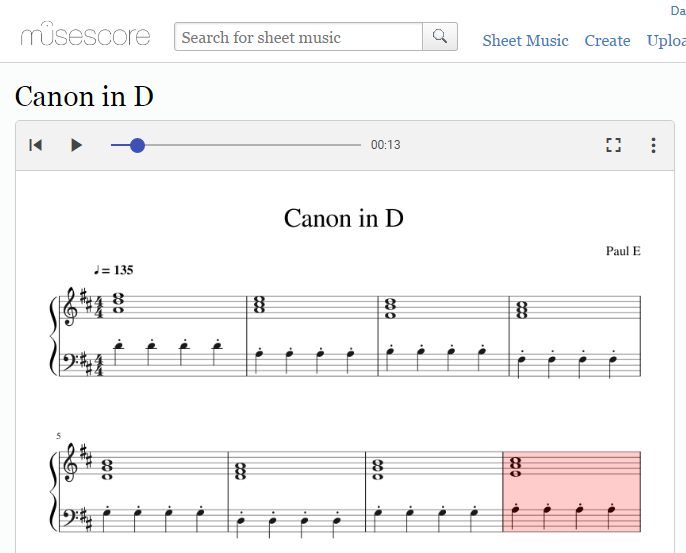Click the tempo marking 135
Viewport: 686px width, 553px height.
114,270
